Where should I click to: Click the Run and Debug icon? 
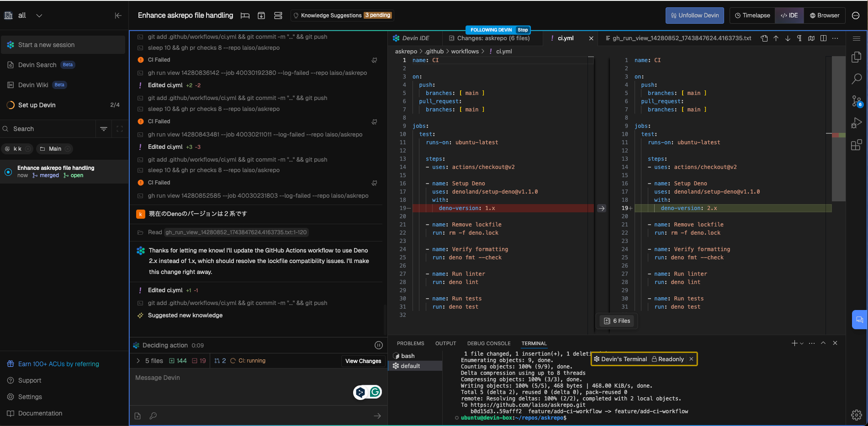[x=856, y=123]
